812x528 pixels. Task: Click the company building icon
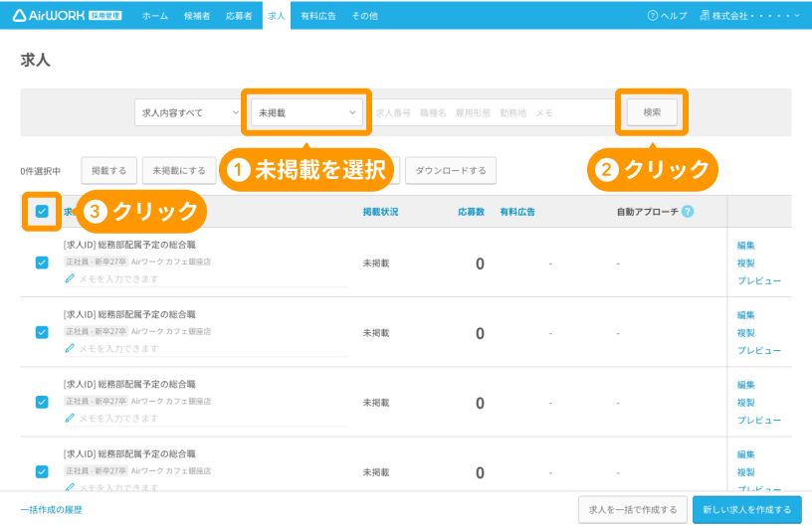coord(705,16)
